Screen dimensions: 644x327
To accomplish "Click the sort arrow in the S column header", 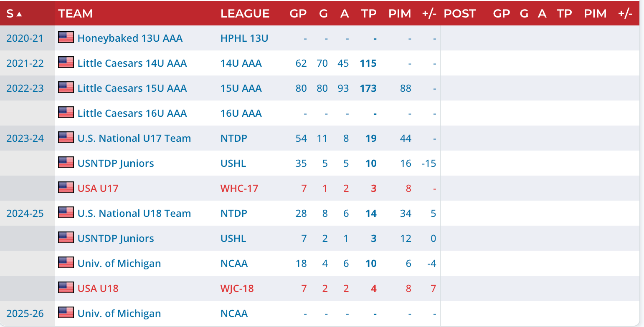I will click(x=19, y=14).
